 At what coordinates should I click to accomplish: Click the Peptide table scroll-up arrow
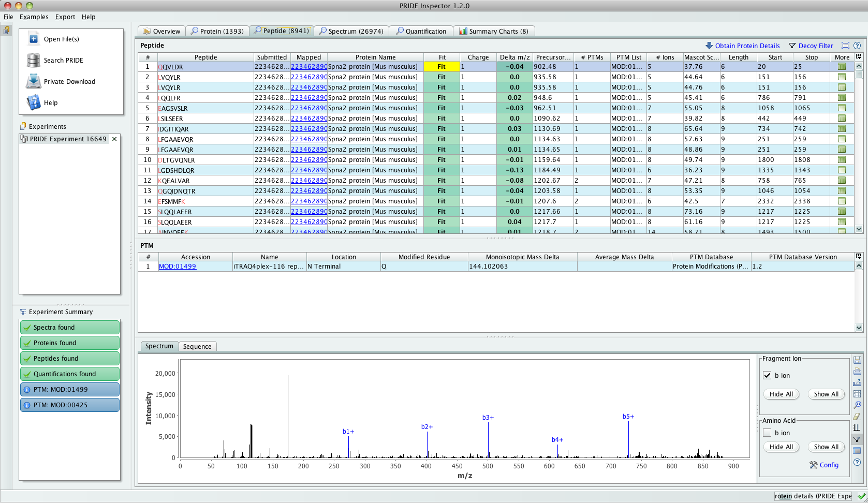859,66
